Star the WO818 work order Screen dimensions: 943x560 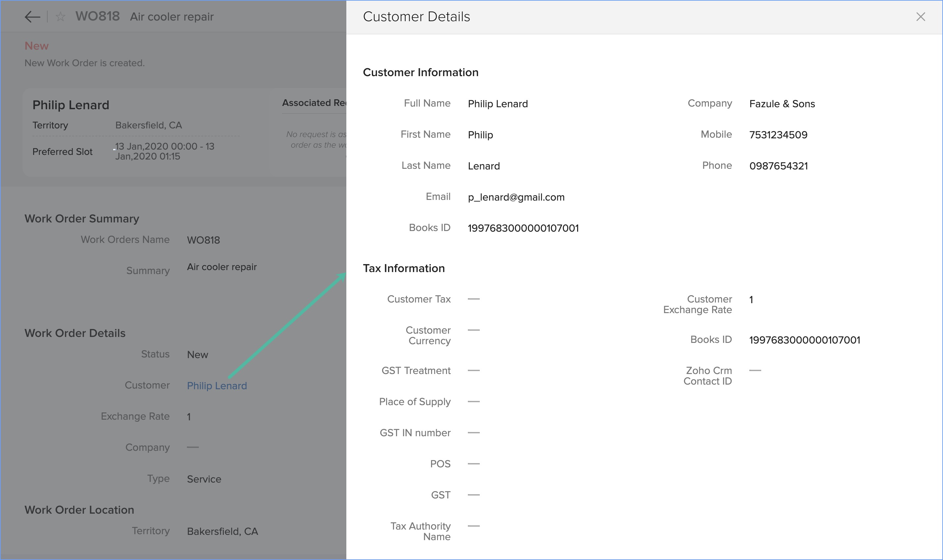(60, 17)
